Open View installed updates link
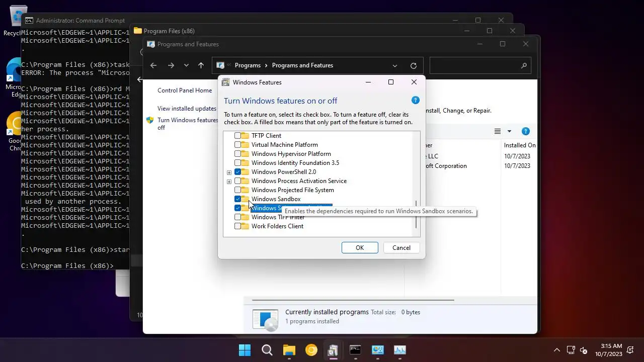 tap(187, 109)
